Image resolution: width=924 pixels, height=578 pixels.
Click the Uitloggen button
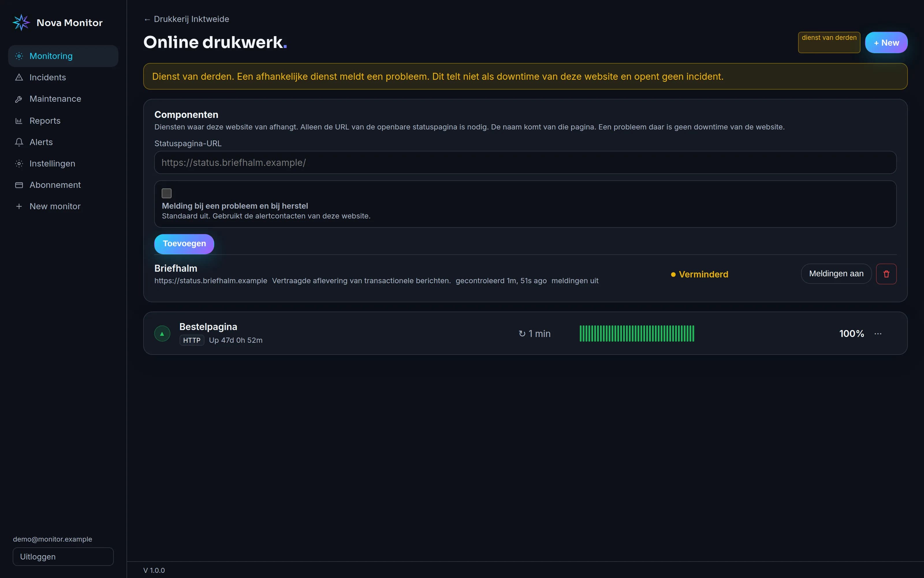tap(64, 557)
